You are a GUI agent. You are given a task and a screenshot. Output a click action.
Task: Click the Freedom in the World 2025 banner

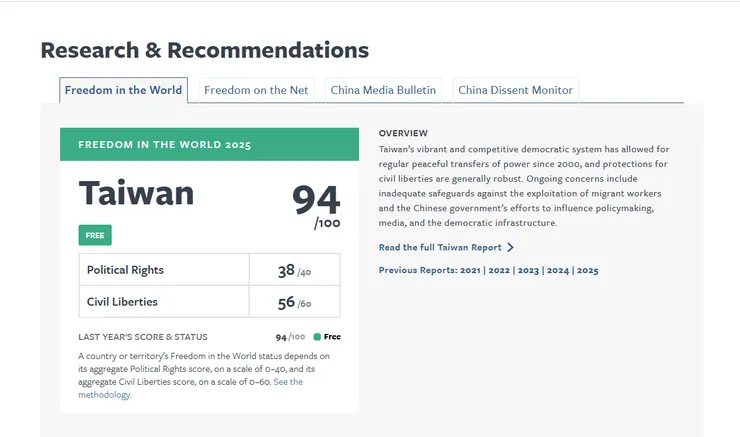[x=209, y=144]
